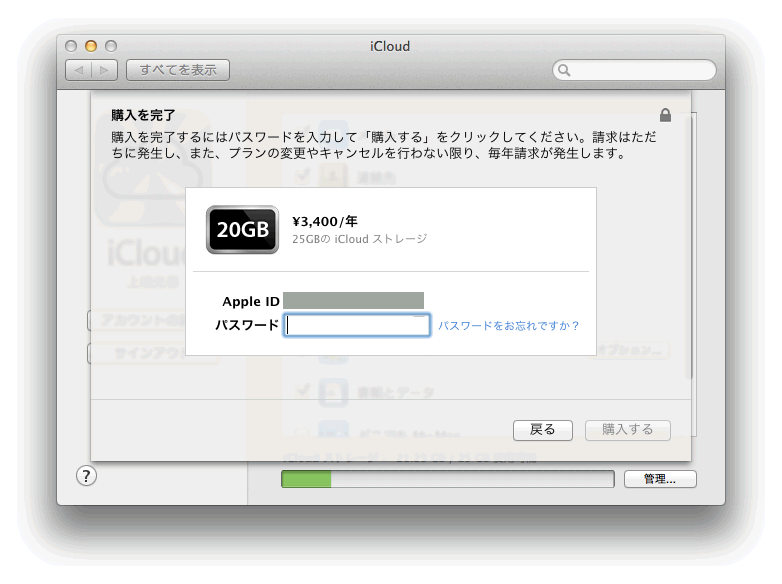Click the 購入する button
This screenshot has width=782, height=584.
(627, 430)
